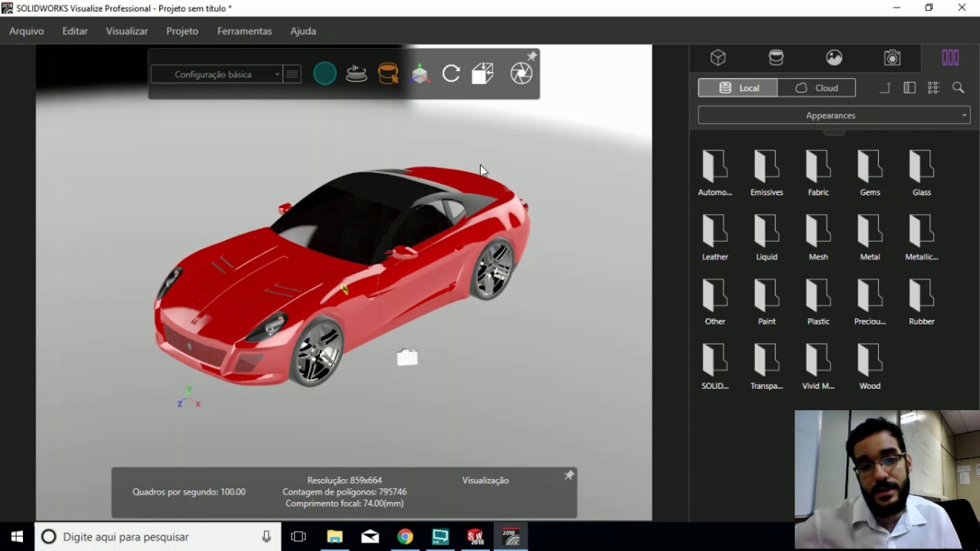Open the Transparent folder

(766, 366)
